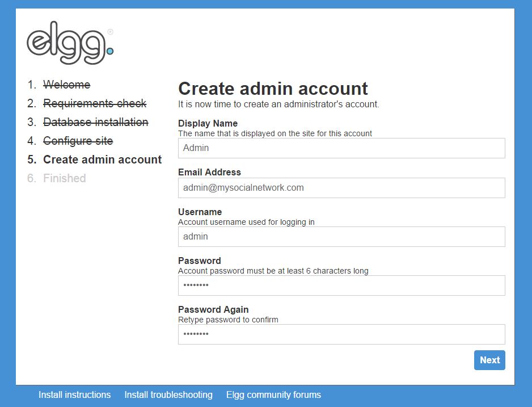
Task: Click the bold Email Address label
Action: 209,172
